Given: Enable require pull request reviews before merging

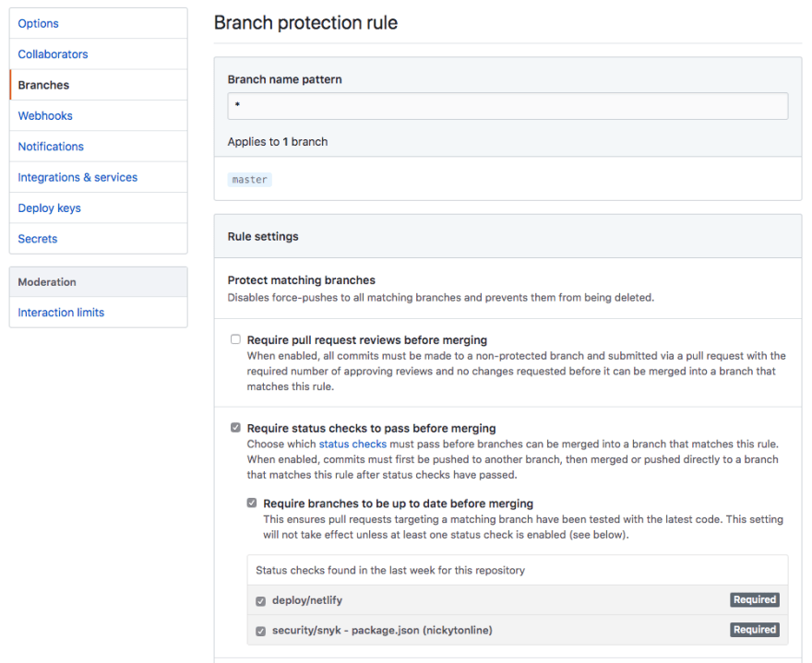Looking at the screenshot, I should coord(235,338).
